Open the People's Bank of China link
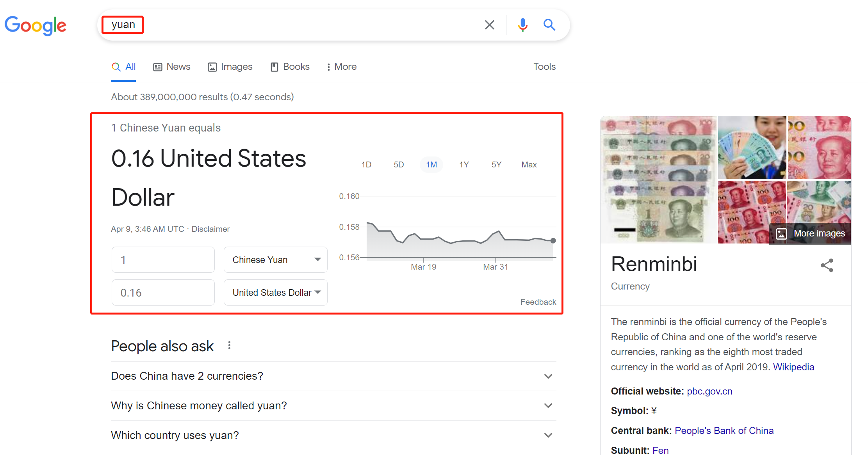Screen dimensions: 868x455 [x=724, y=431]
